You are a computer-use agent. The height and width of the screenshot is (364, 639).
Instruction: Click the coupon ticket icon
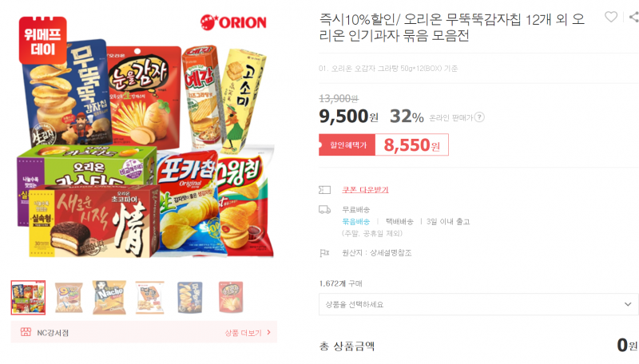click(x=325, y=190)
